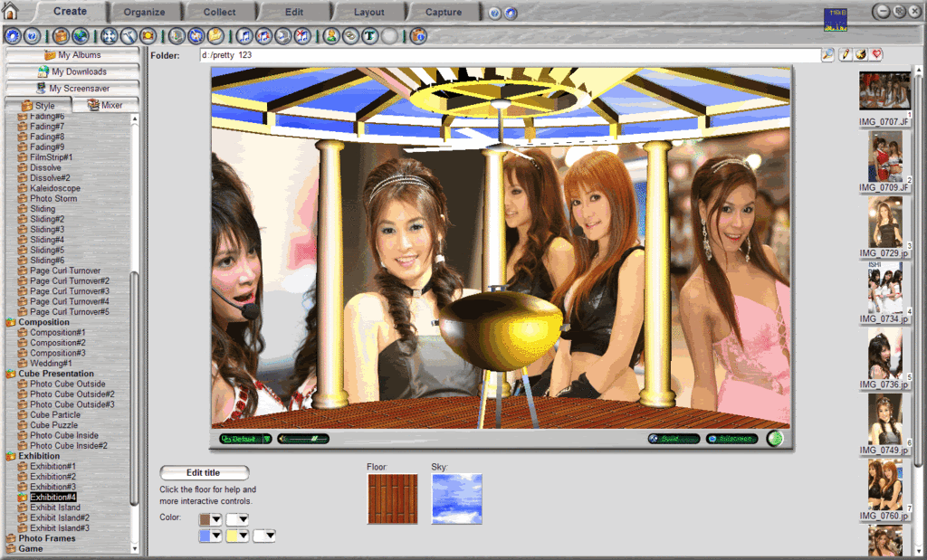Click the red heart favorites icon
Viewport: 927px width, 560px height.
click(x=876, y=54)
